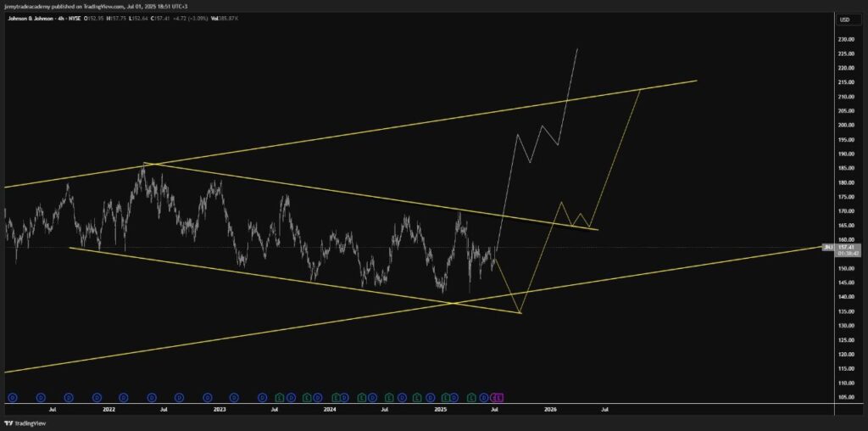Open the USD currency selector
868x431 pixels.
[844, 20]
